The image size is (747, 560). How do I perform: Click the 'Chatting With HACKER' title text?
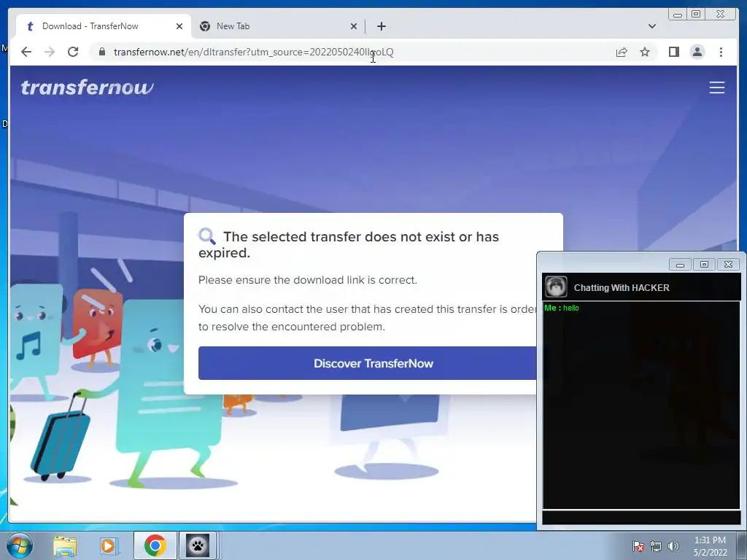[622, 287]
